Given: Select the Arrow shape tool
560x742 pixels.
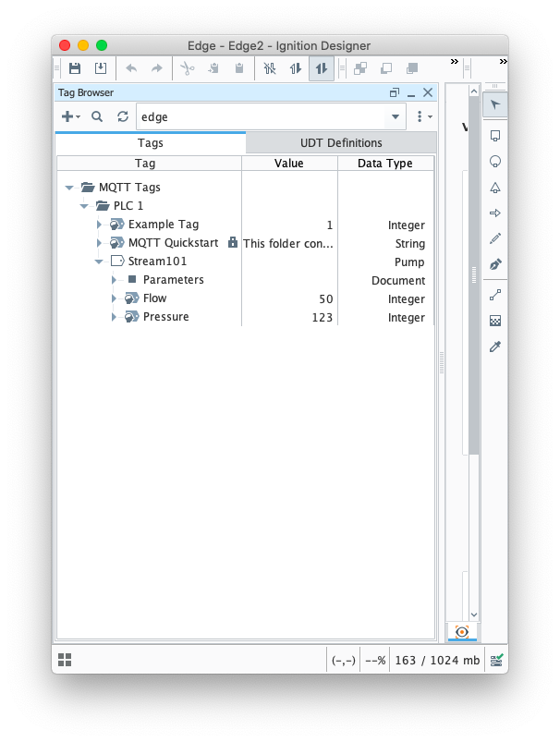Looking at the screenshot, I should click(x=495, y=213).
